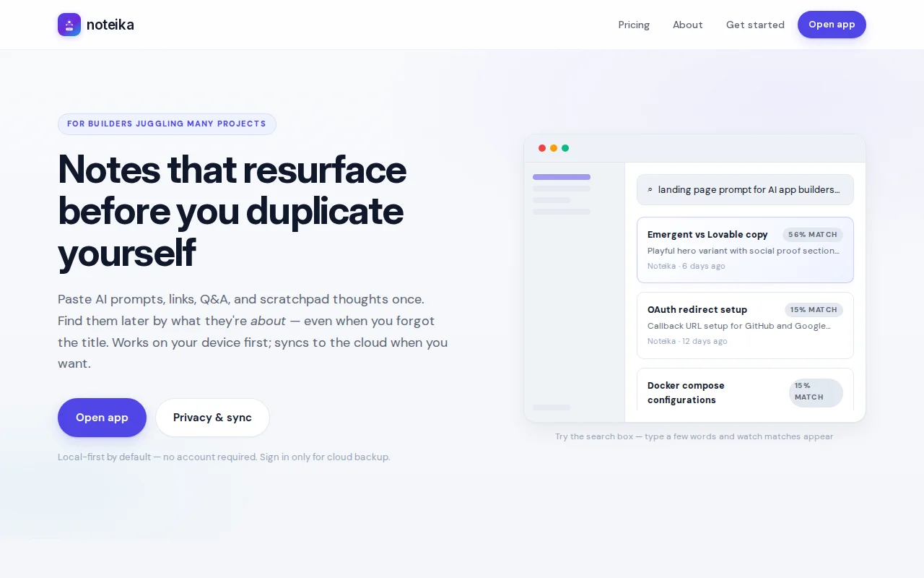
Task: Open Privacy & sync page
Action: coord(212,418)
